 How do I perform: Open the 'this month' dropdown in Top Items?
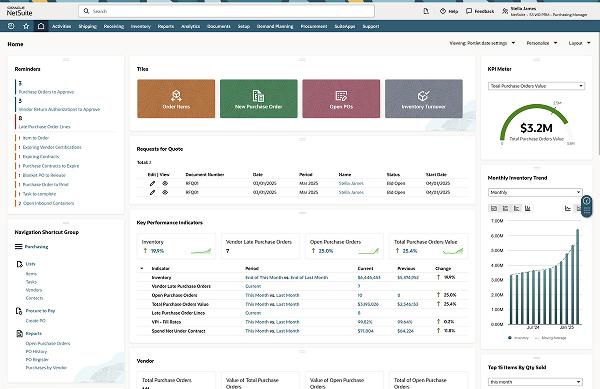535,382
